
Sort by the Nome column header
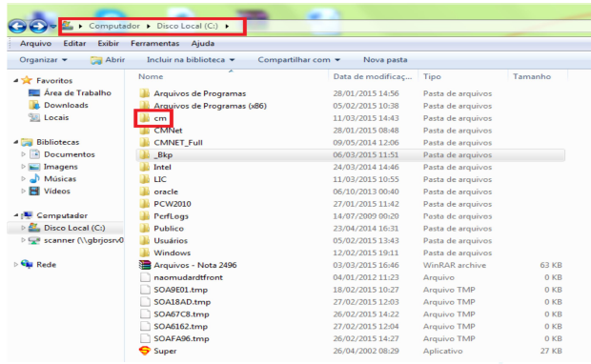tap(151, 76)
